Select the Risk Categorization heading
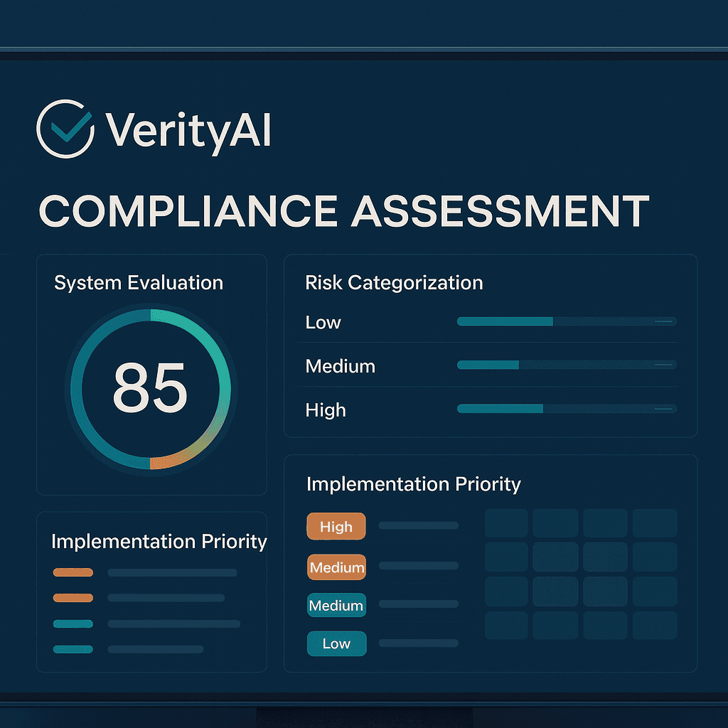This screenshot has height=728, width=728. 394,282
